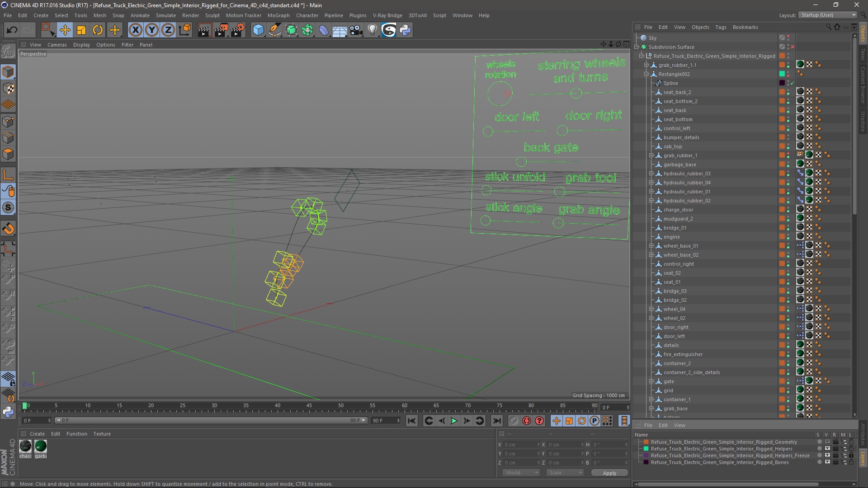The height and width of the screenshot is (488, 868).
Task: Select the Move tool in top toolbar
Action: click(65, 30)
